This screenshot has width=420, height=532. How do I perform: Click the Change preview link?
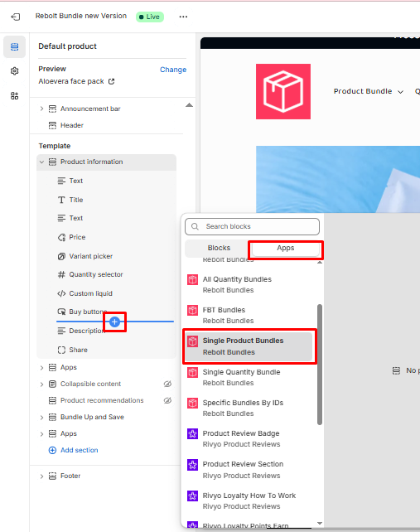[x=173, y=70]
